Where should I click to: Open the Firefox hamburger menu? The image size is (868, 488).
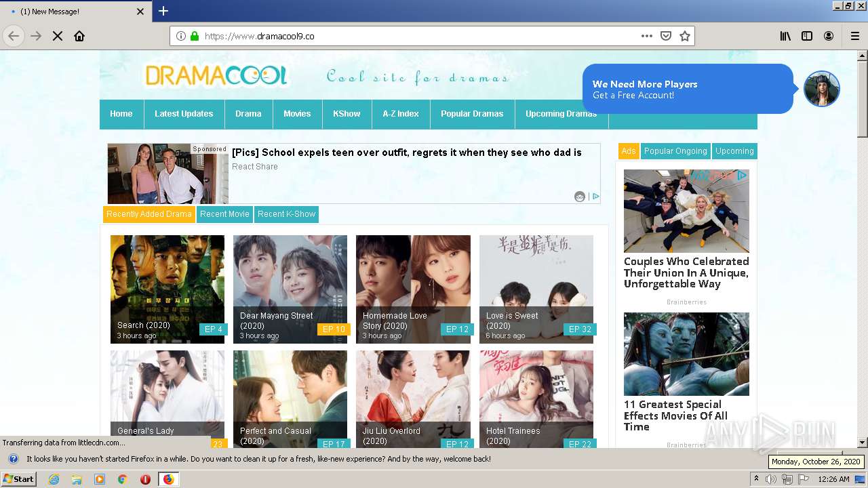click(854, 36)
